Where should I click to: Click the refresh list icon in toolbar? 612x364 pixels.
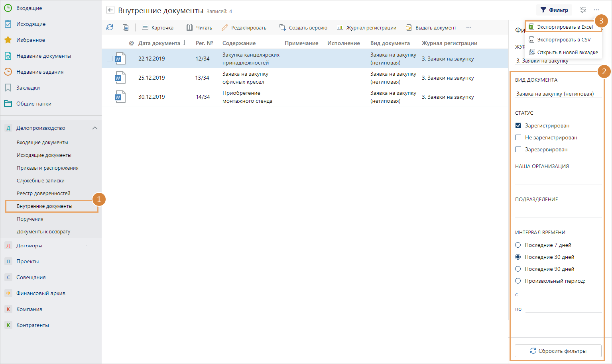(x=110, y=27)
